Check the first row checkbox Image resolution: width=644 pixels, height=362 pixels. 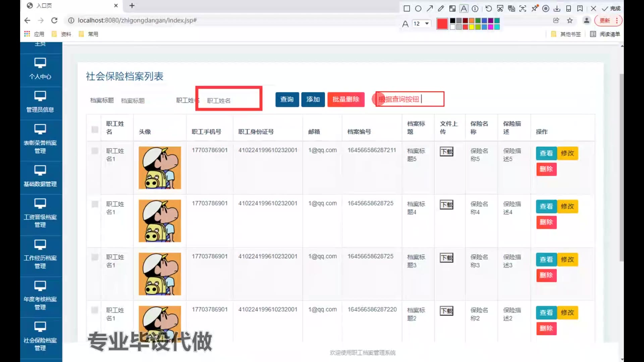95,151
